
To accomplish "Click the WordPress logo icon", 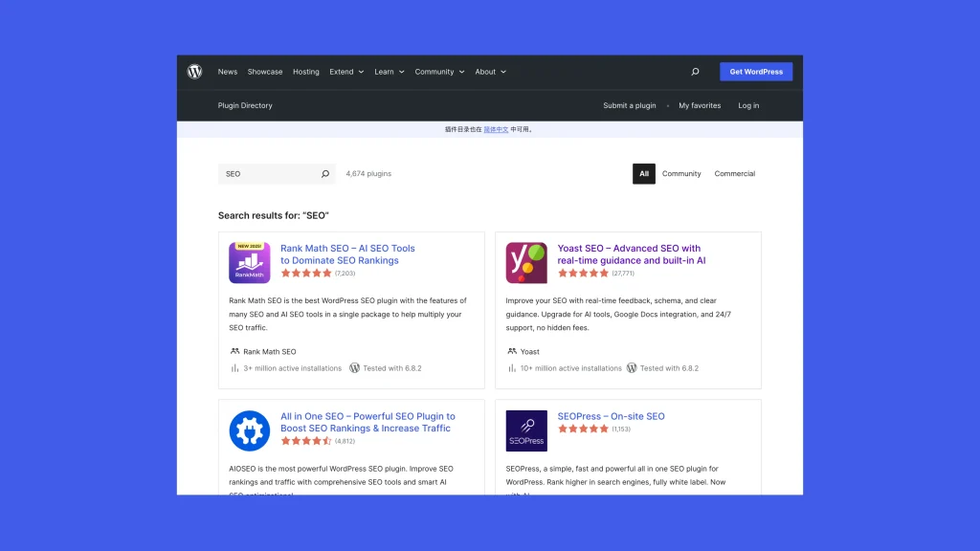I will (x=194, y=72).
